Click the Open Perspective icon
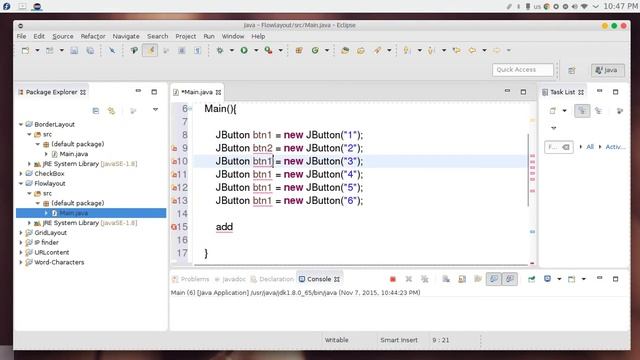This screenshot has width=640, height=360. (x=572, y=71)
